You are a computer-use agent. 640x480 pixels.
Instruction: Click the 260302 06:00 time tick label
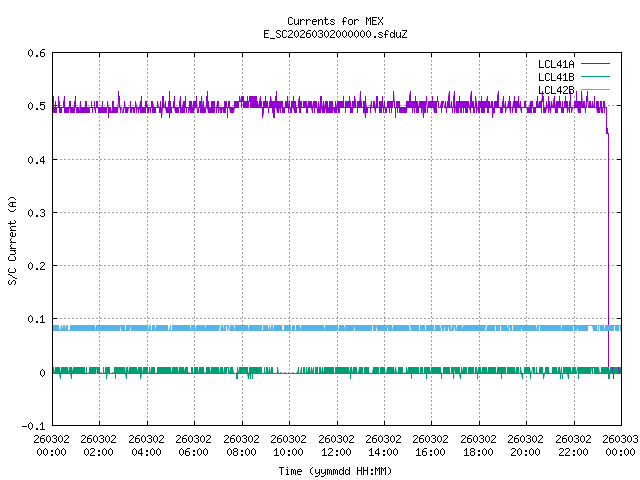[194, 445]
